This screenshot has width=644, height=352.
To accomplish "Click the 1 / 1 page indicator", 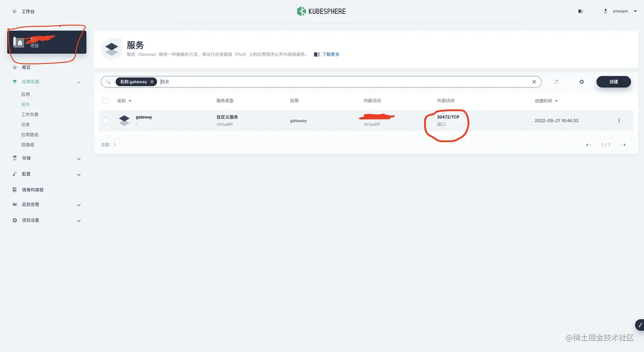I will click(606, 145).
